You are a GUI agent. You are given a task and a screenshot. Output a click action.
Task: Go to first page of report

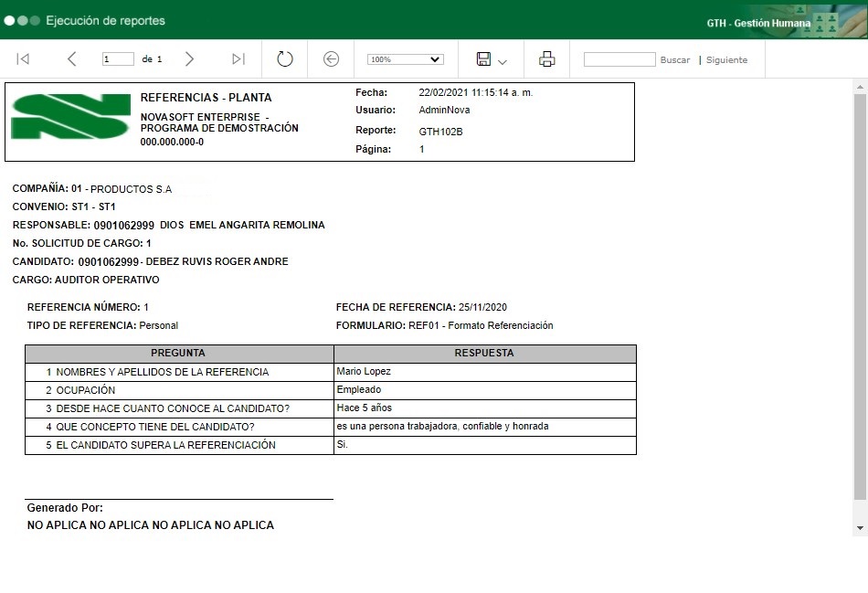23,58
